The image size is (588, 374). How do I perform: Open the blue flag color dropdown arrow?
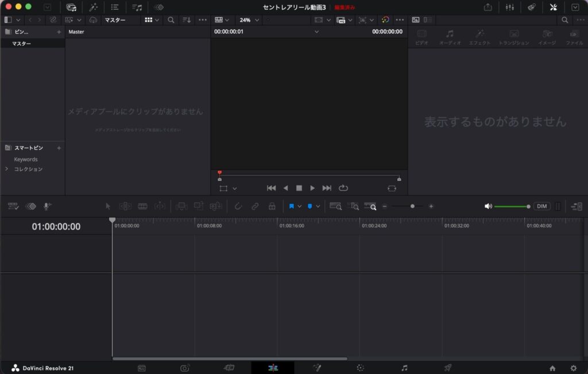(x=300, y=206)
